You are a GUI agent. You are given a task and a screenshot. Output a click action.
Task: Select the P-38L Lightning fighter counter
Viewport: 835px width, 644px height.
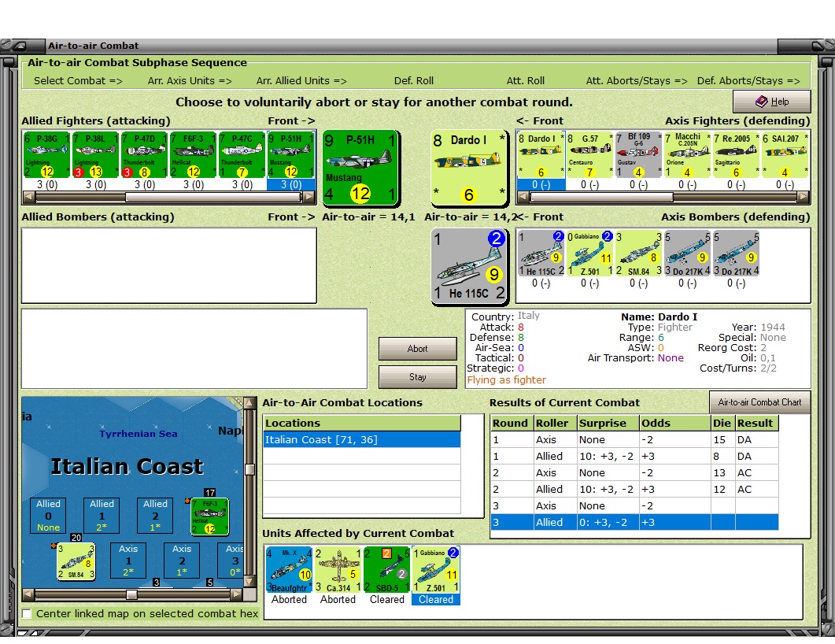click(95, 155)
